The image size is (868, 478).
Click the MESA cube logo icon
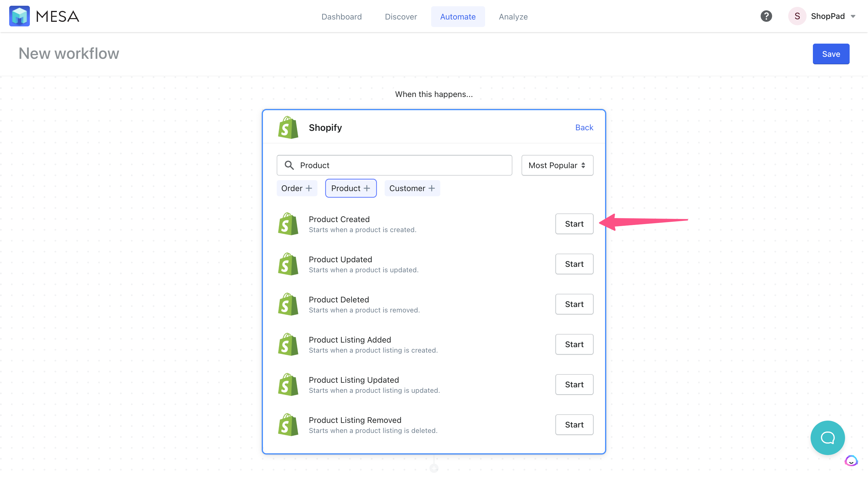(19, 16)
